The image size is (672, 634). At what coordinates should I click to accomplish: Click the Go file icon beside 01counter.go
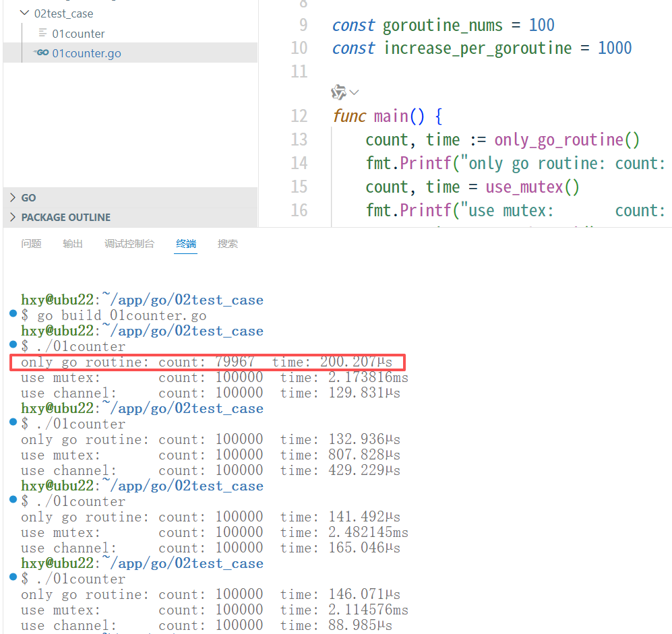pyautogui.click(x=42, y=53)
